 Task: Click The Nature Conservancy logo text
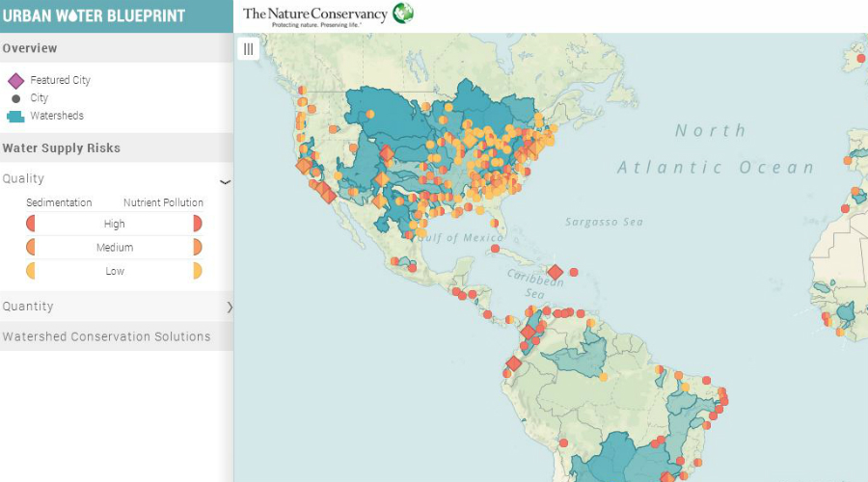point(314,13)
